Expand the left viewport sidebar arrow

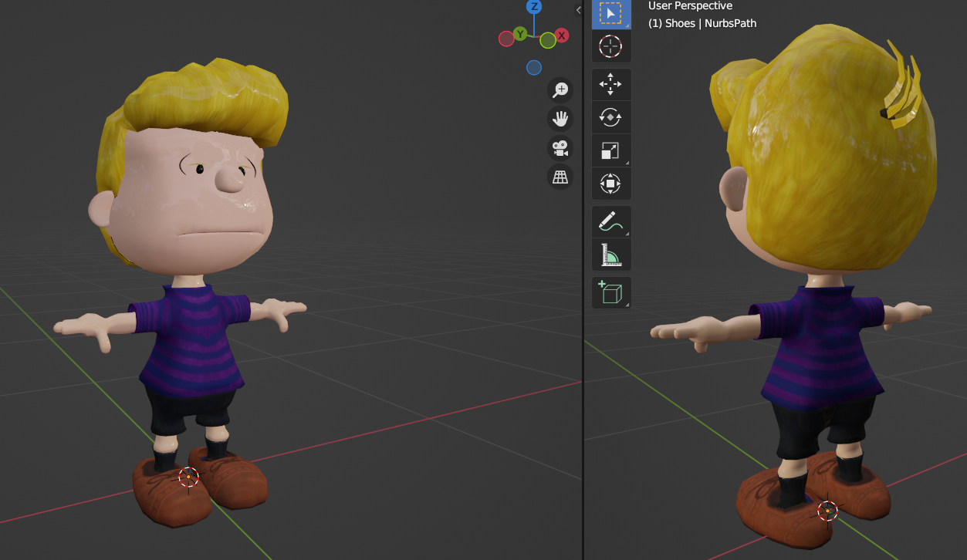[578, 10]
